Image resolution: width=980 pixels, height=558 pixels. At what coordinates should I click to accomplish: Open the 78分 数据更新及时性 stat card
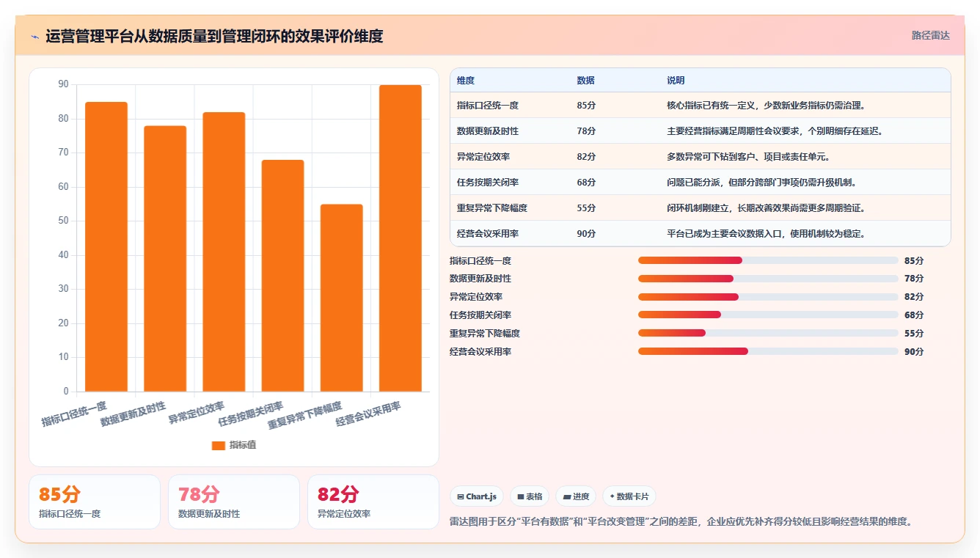pyautogui.click(x=234, y=502)
